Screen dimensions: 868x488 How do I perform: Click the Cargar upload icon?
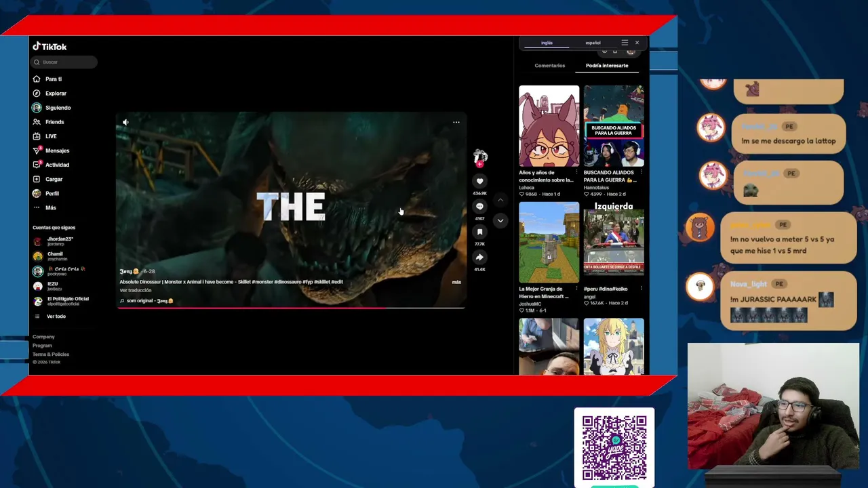pos(37,179)
